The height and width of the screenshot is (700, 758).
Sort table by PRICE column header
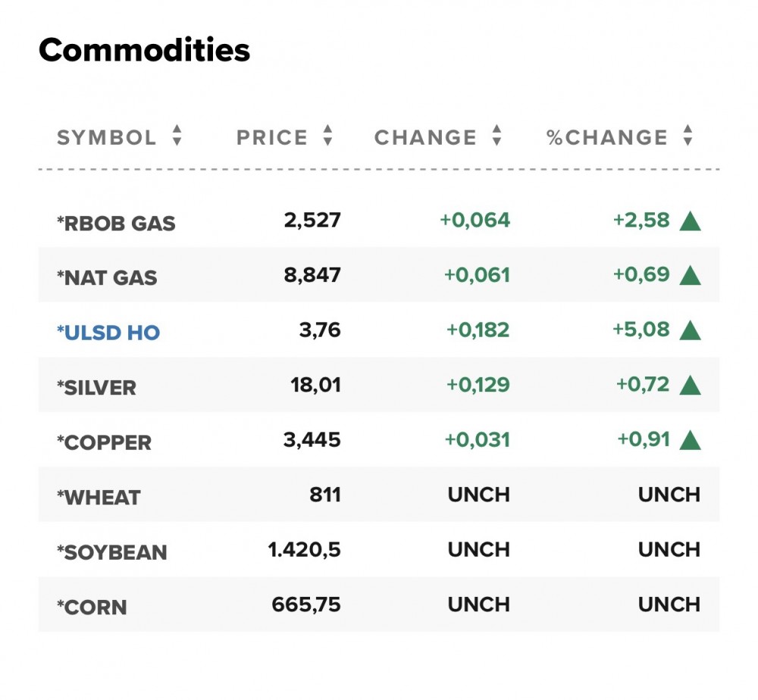[272, 137]
